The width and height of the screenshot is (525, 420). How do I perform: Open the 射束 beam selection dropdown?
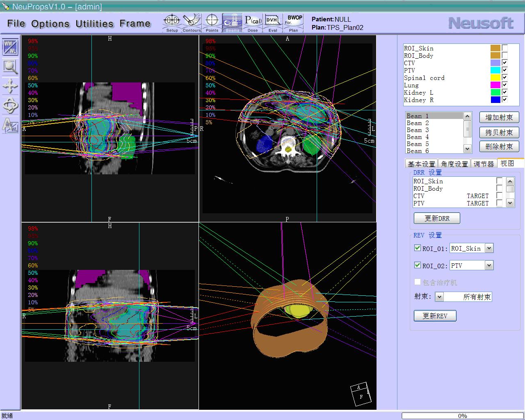click(x=439, y=297)
